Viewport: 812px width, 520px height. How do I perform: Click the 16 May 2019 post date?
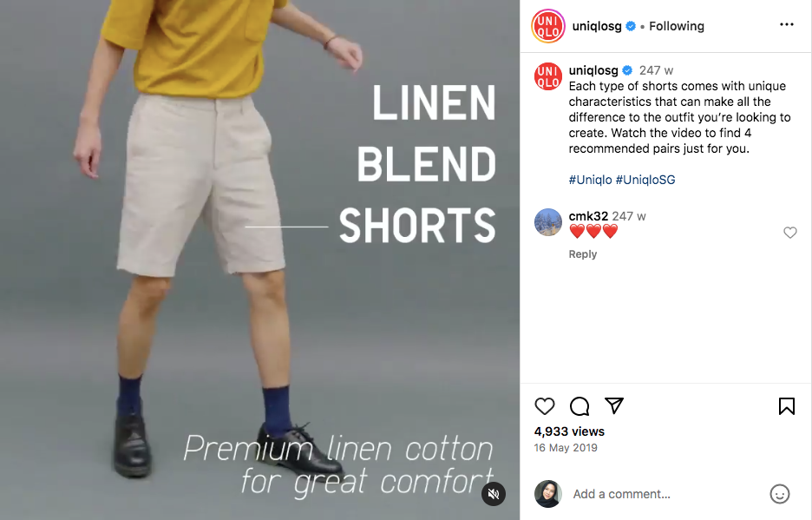[566, 447]
